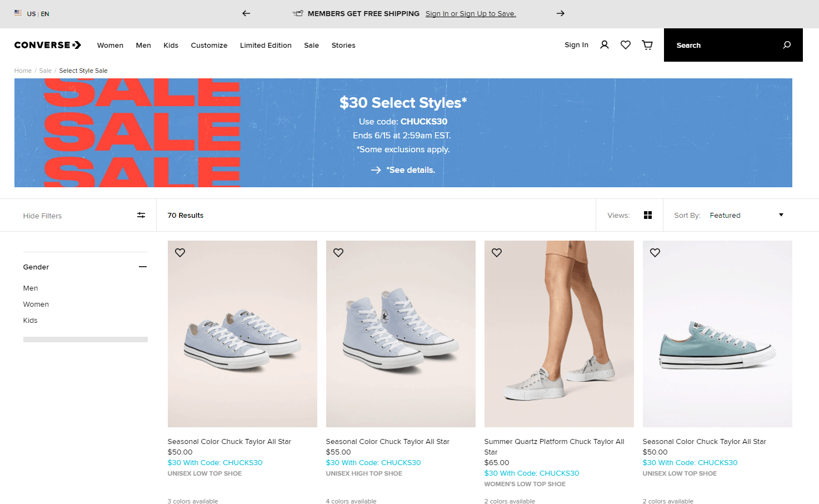Click the Select Style Sale breadcrumb text

(83, 71)
